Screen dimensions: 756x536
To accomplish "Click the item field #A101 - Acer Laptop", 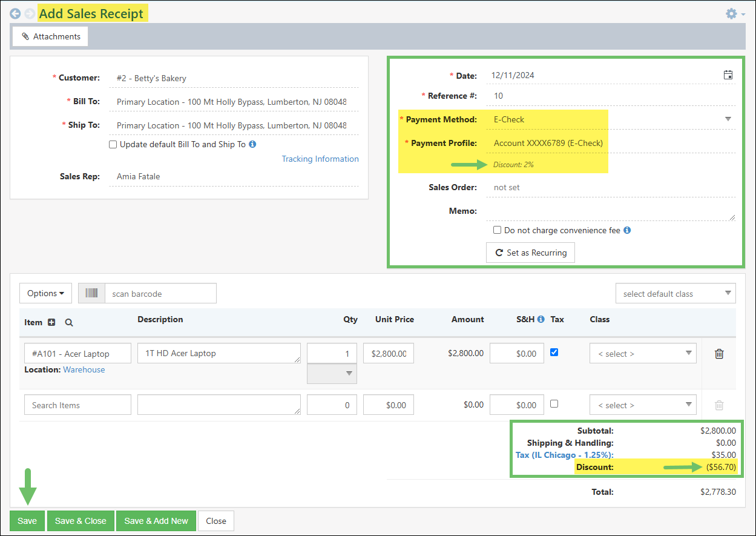I will 77,353.
